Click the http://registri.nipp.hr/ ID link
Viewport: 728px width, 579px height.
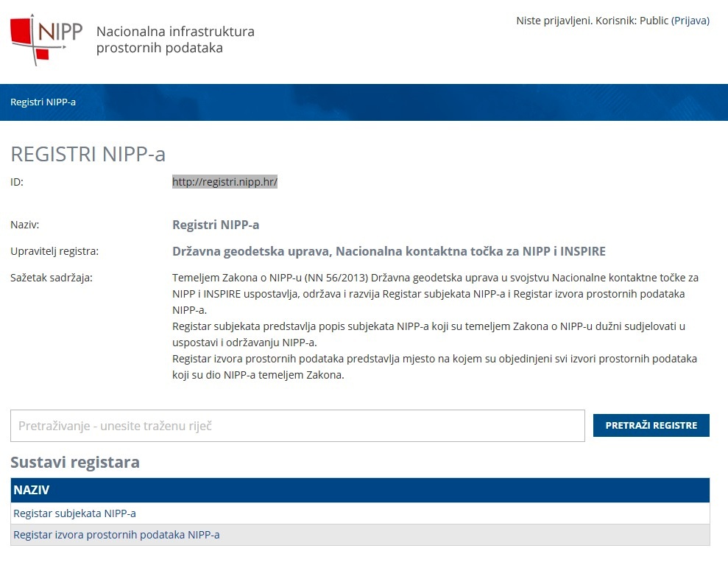click(x=225, y=182)
